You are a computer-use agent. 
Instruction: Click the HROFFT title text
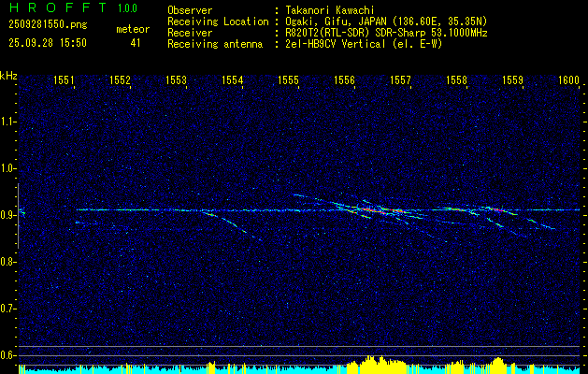tap(58, 7)
